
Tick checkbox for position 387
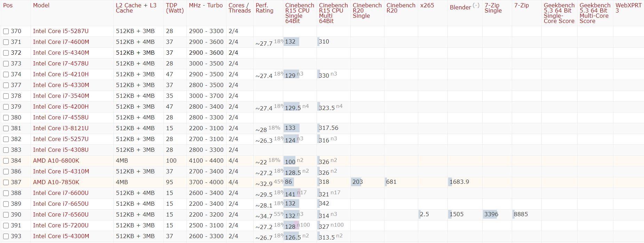(x=6, y=182)
